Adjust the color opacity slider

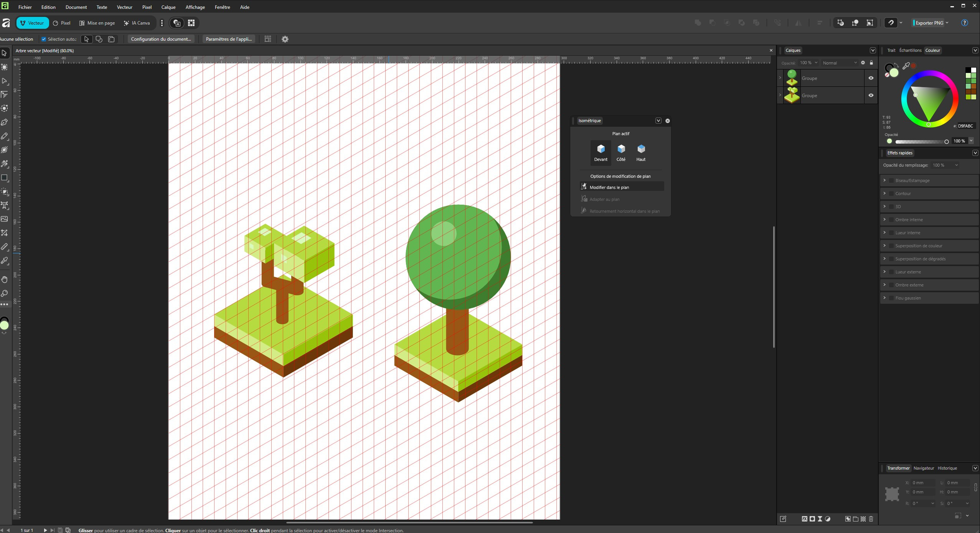point(921,142)
